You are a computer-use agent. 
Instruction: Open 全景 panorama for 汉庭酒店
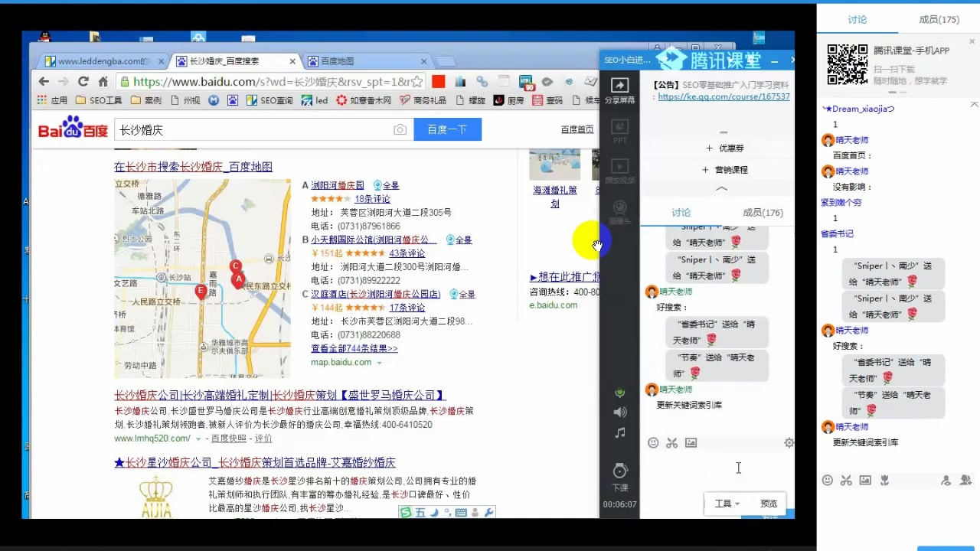(x=462, y=294)
